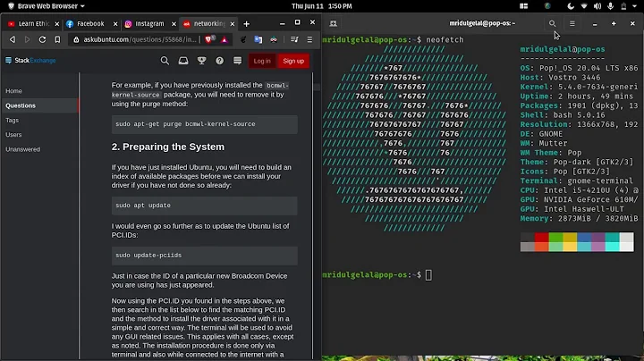This screenshot has width=644, height=361.
Task: Open the Brave Rewards triangle icon
Action: click(x=225, y=40)
